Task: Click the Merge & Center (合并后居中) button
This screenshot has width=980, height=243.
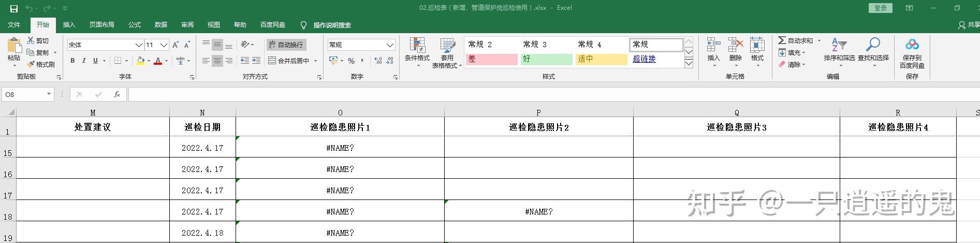Action: click(x=289, y=61)
